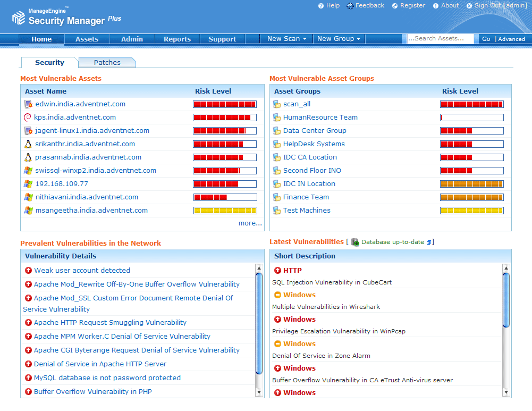
Task: Click the group folder icon beside scan_all
Action: [x=277, y=104]
